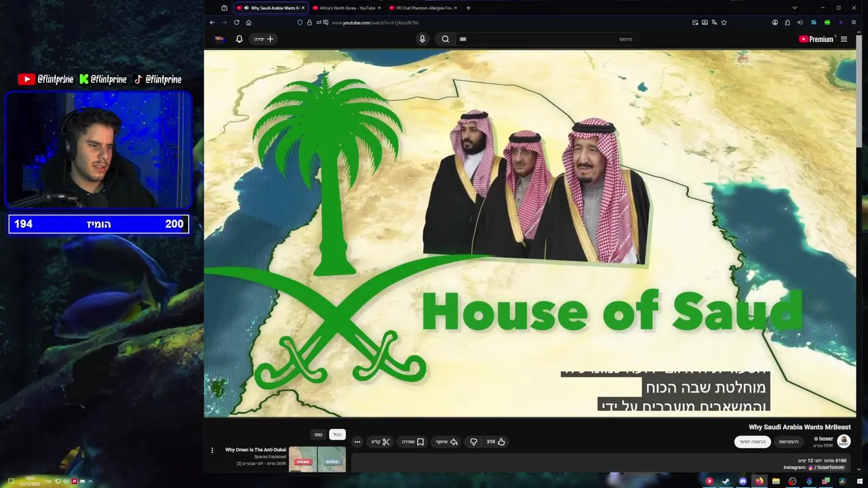Image resolution: width=868 pixels, height=488 pixels.
Task: Click the YouTube search magnifier button
Action: pos(446,39)
